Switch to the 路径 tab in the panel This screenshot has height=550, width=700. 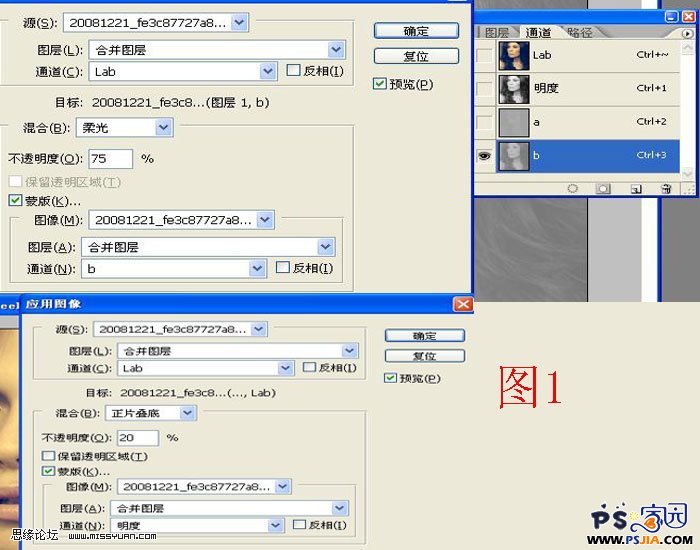pyautogui.click(x=579, y=33)
